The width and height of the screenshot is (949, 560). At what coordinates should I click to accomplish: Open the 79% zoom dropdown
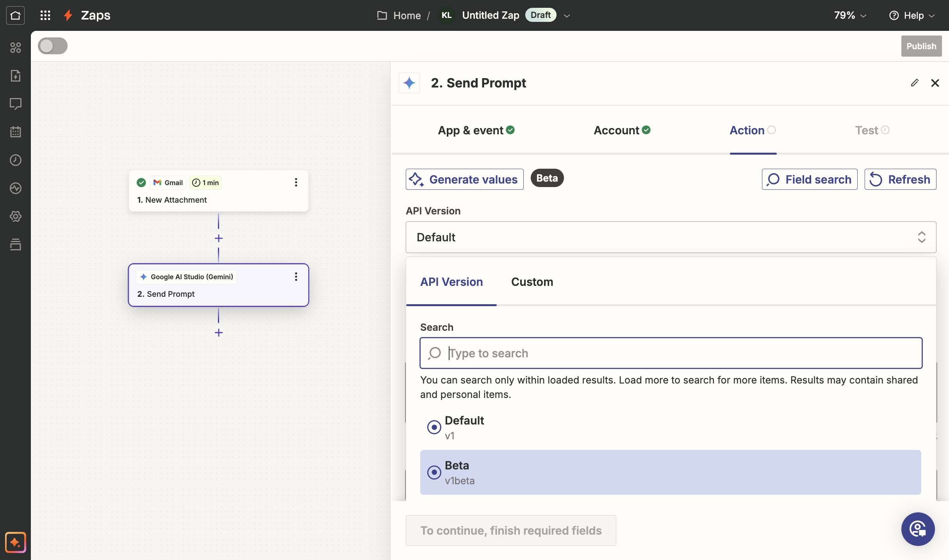coord(850,15)
